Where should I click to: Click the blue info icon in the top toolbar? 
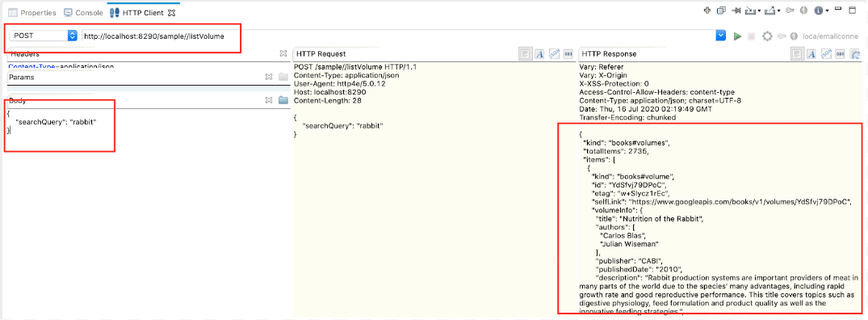pyautogui.click(x=818, y=10)
